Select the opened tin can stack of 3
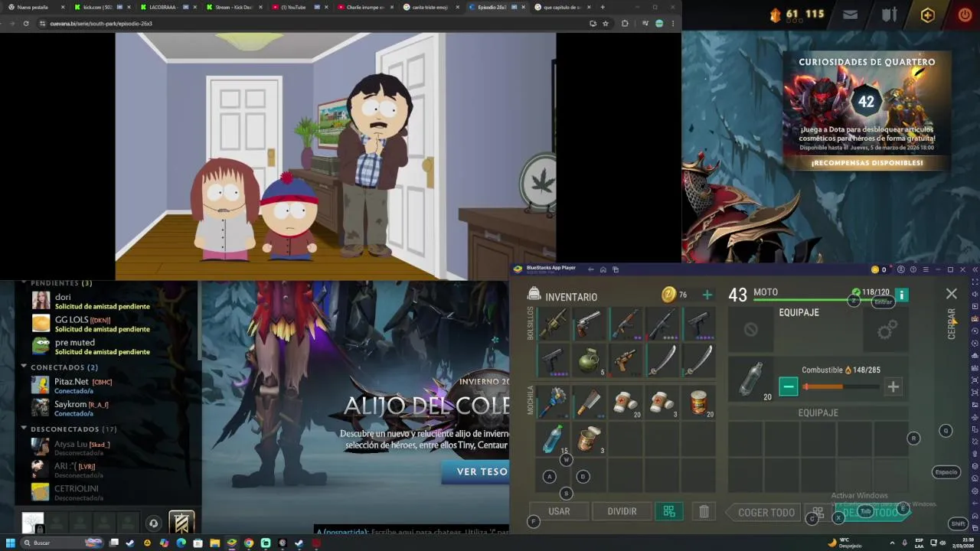Screen dimensions: 980x551 (589, 439)
